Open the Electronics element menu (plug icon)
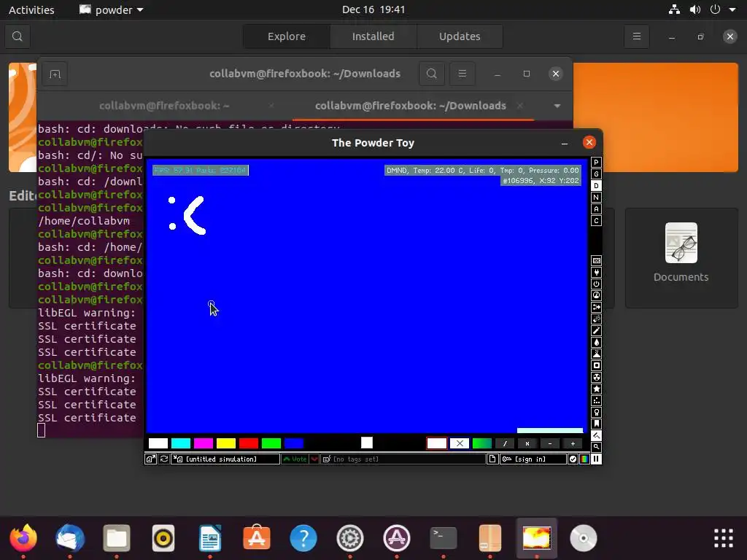The height and width of the screenshot is (560, 747). [596, 273]
